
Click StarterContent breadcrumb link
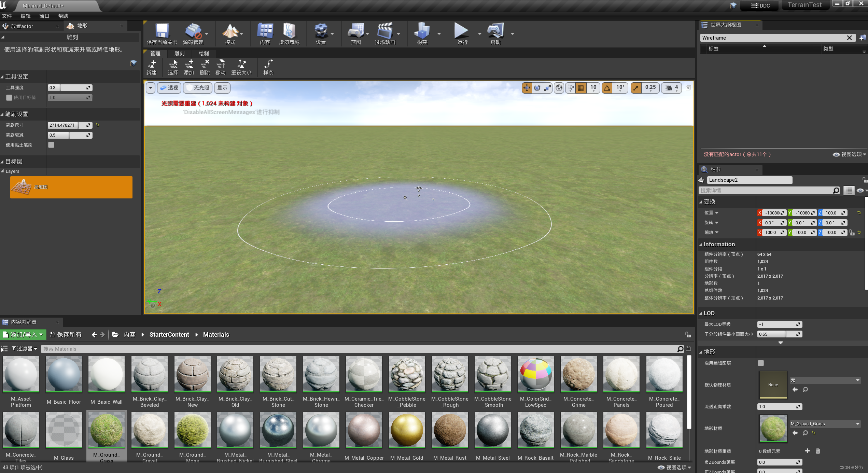pyautogui.click(x=169, y=335)
